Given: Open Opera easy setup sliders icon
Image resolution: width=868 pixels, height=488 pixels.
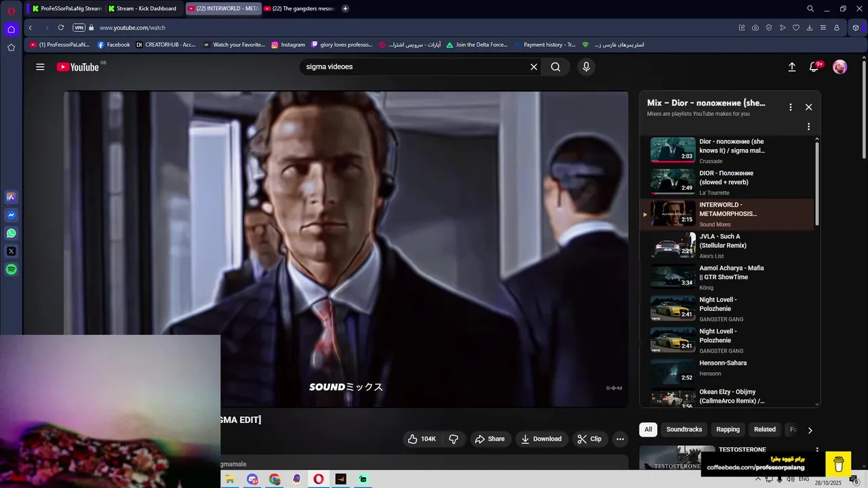Looking at the screenshot, I should tap(823, 28).
